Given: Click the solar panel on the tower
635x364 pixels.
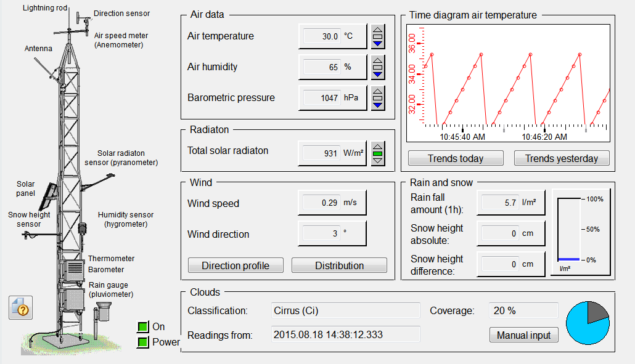Looking at the screenshot, I should click(48, 196).
